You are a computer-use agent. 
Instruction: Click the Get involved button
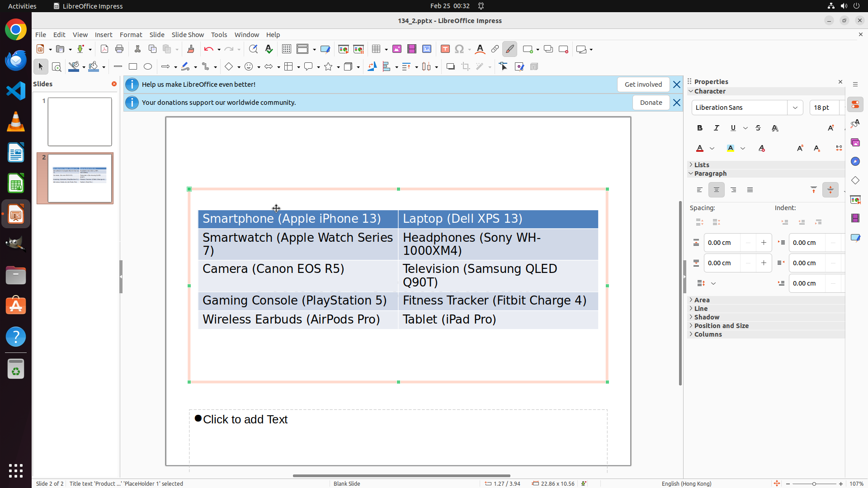click(643, 84)
